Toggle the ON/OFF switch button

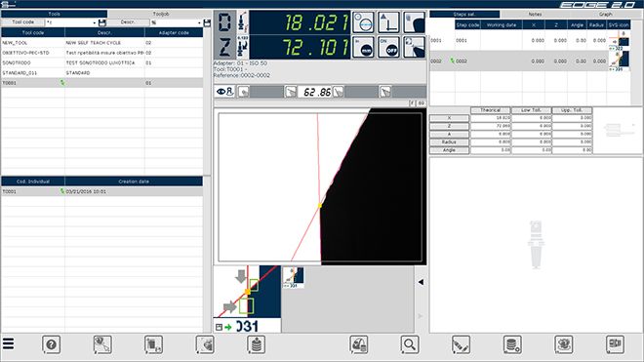pyautogui.click(x=388, y=47)
